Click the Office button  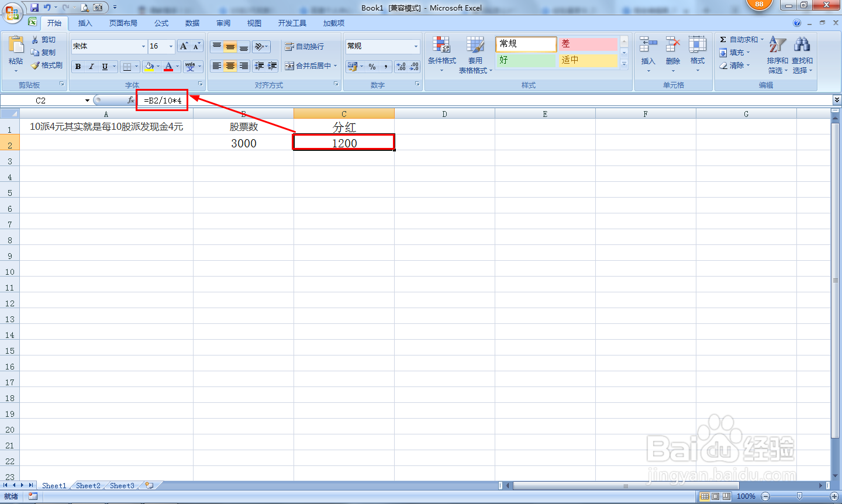tap(12, 12)
